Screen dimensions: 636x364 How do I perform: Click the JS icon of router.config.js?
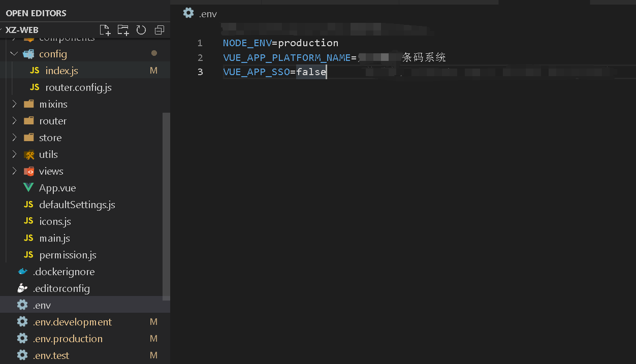35,87
